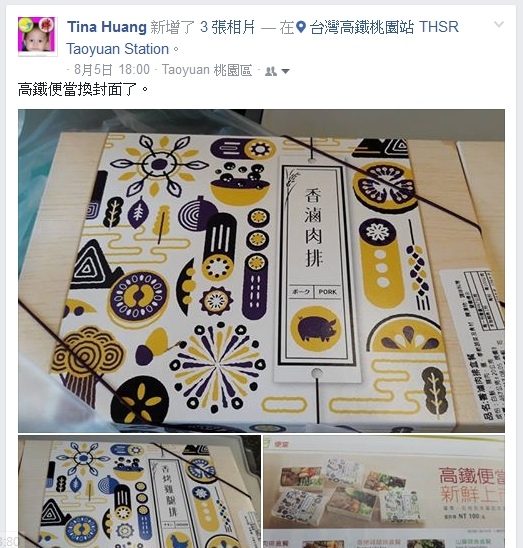Click the 3 張相片 photos link
Screen dimensions: 523x548
pyautogui.click(x=227, y=27)
